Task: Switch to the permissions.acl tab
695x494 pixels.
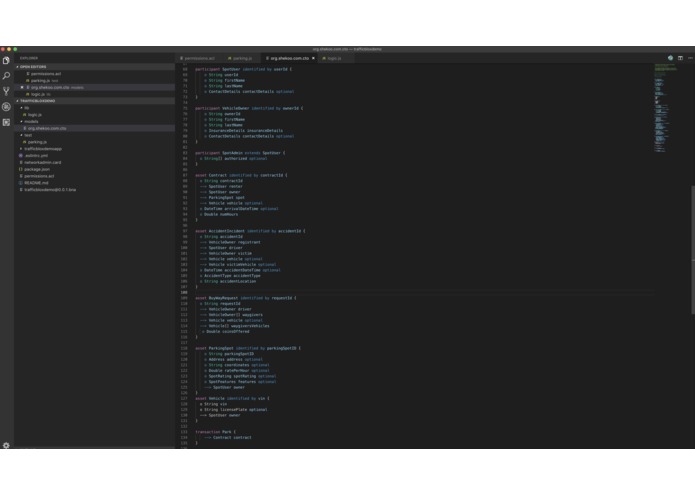Action: click(x=197, y=58)
